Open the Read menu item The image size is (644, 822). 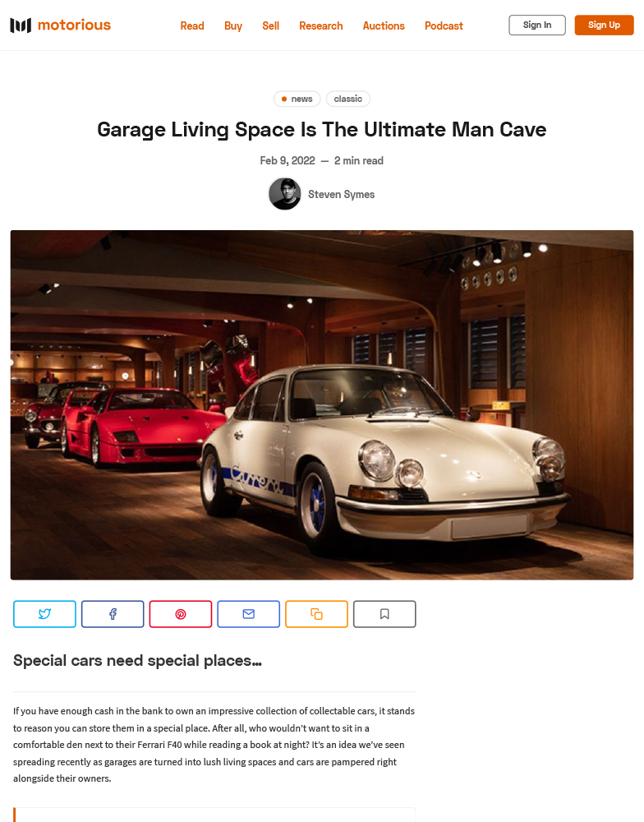click(191, 25)
